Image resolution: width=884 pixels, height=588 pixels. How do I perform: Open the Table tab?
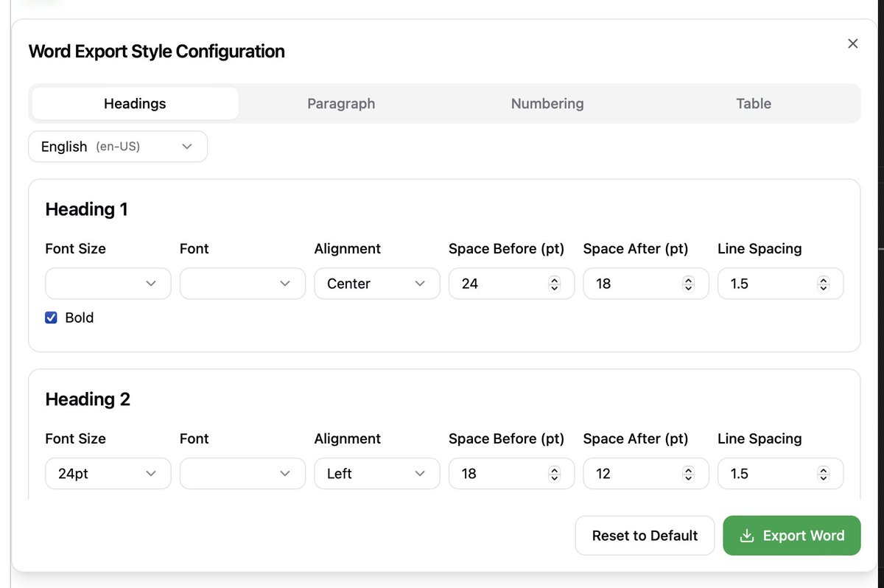coord(754,104)
